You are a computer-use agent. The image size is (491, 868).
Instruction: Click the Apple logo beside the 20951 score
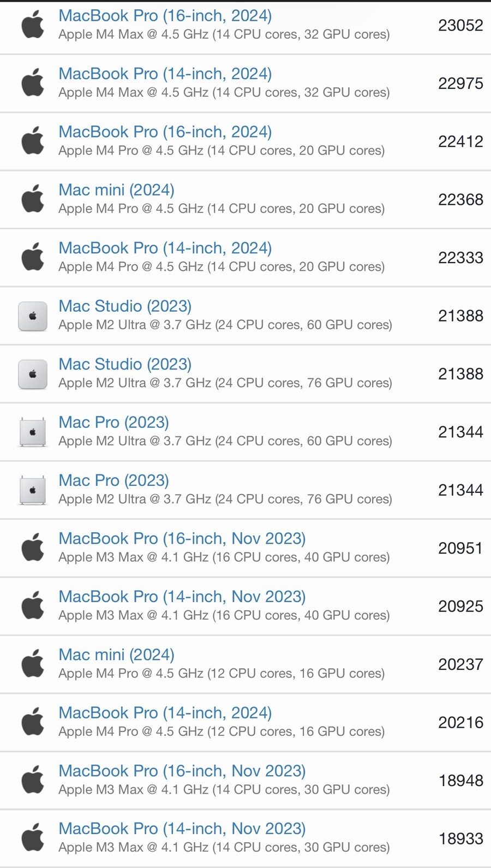(33, 548)
